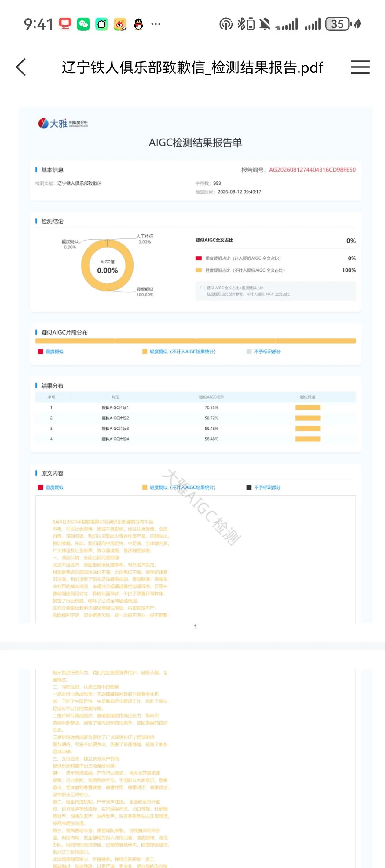Go back with the left arrow
Screen dimensions: 385x868
21,67
